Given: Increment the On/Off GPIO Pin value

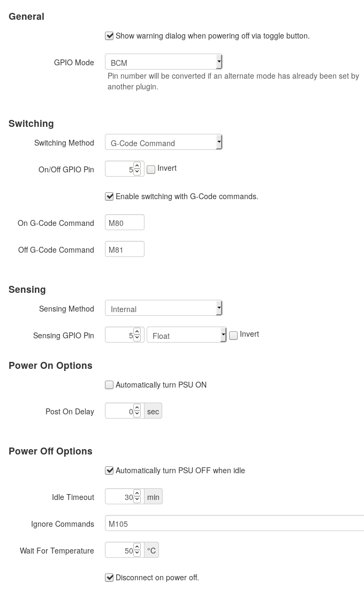Looking at the screenshot, I should click(137, 166).
